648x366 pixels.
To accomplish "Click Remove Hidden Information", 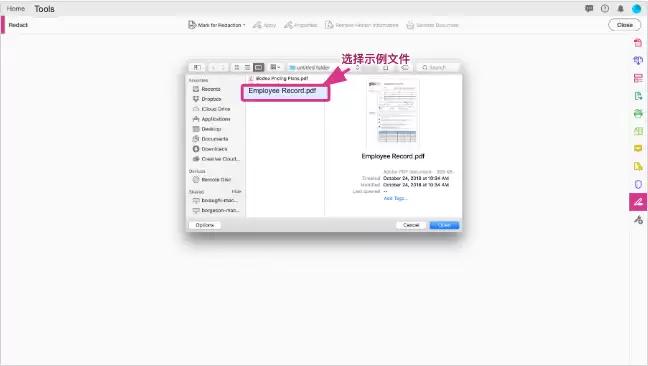I will click(x=362, y=25).
